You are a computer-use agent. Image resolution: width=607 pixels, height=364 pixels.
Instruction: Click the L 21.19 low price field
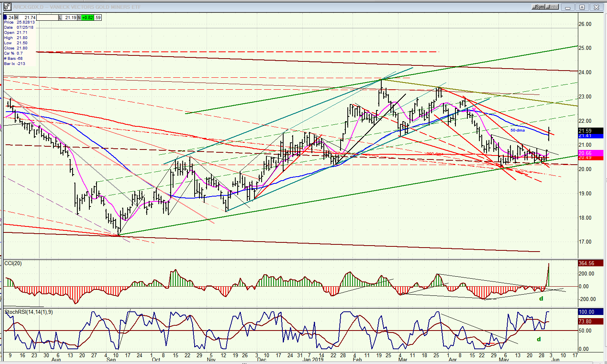[67, 18]
